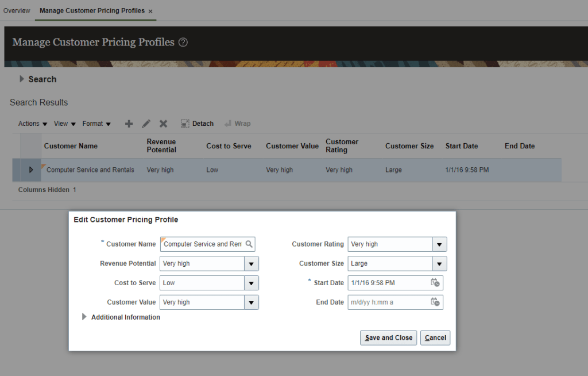Switch to the Overview tab

click(x=17, y=11)
